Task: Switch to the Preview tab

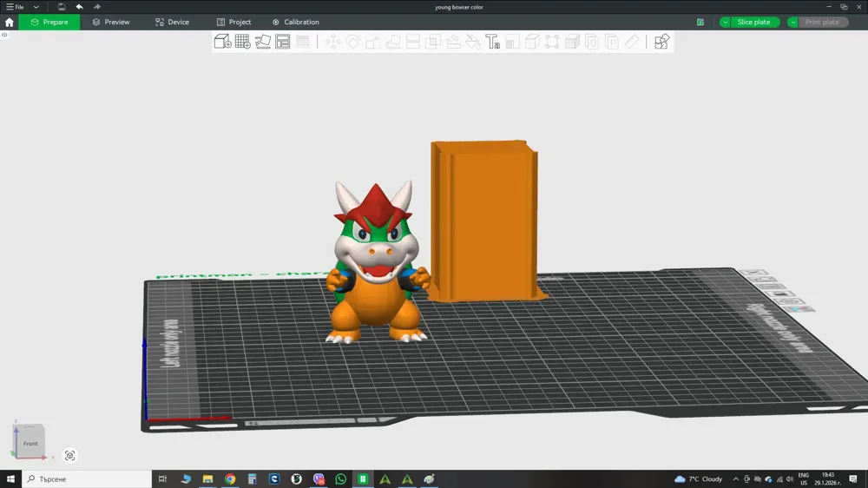Action: pyautogui.click(x=111, y=23)
